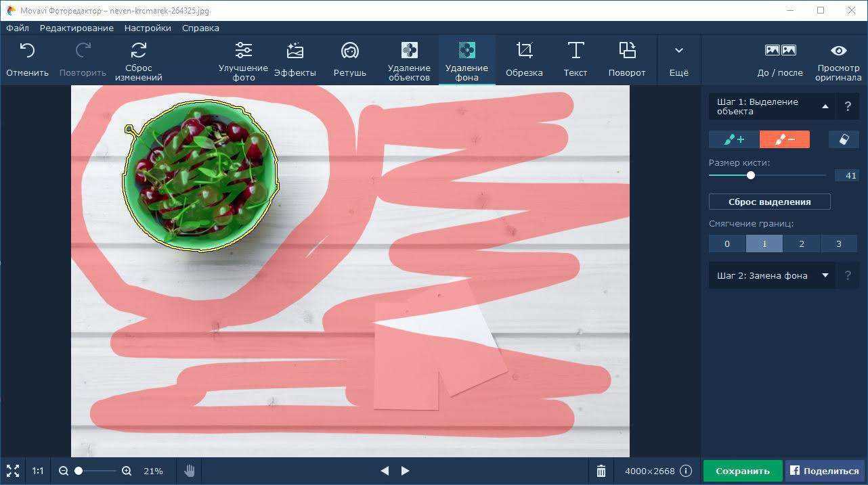868x485 pixels.
Task: Click the Эффекты effects icon
Action: point(295,60)
